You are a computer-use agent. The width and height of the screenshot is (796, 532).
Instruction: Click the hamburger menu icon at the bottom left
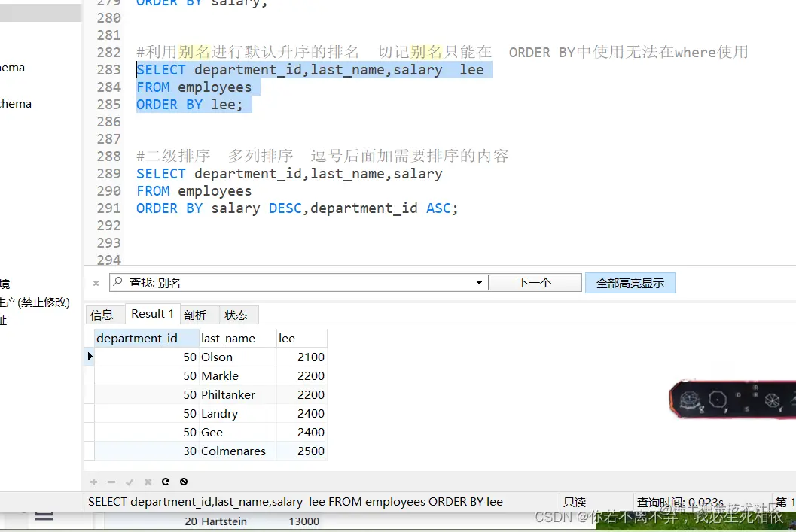pyautogui.click(x=44, y=516)
